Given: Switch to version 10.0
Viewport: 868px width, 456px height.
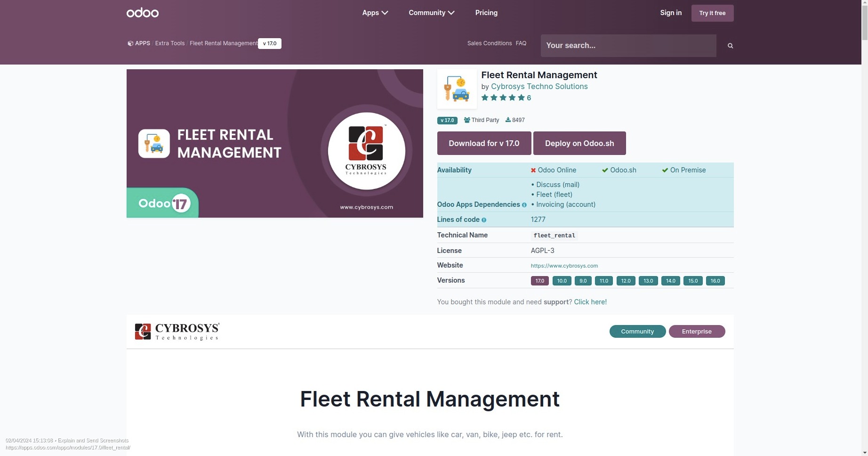Looking at the screenshot, I should coord(562,281).
